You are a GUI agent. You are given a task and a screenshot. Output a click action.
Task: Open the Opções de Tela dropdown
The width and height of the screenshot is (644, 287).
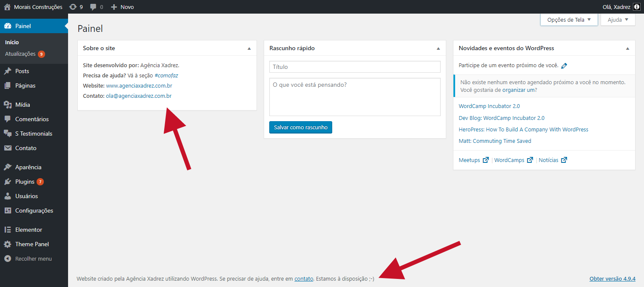[x=569, y=20]
